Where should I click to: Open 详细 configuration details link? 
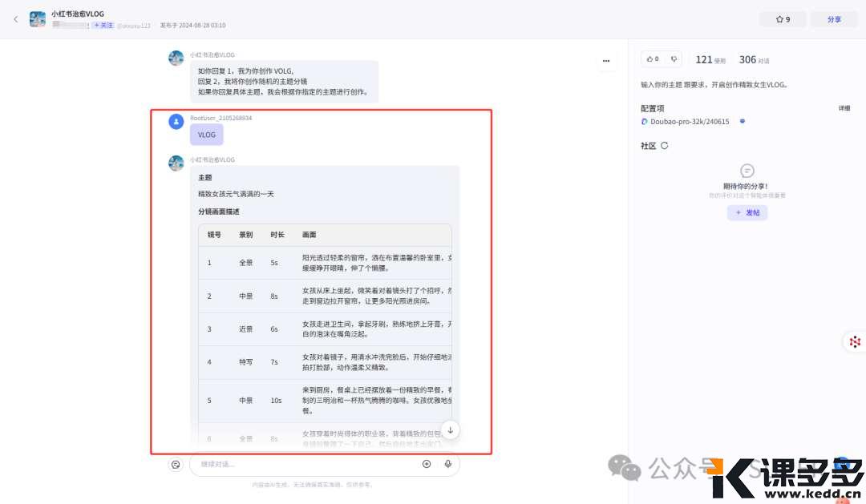(844, 108)
